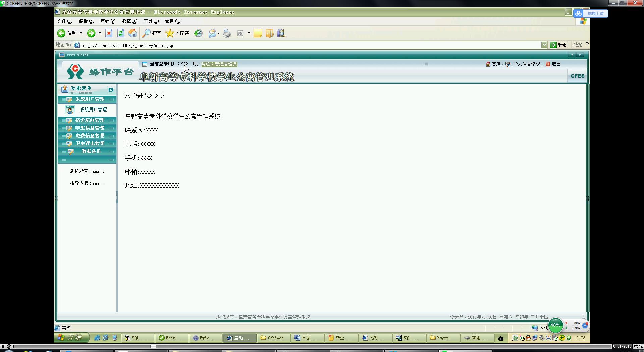Open the 编辑(E) menu

pyautogui.click(x=86, y=21)
